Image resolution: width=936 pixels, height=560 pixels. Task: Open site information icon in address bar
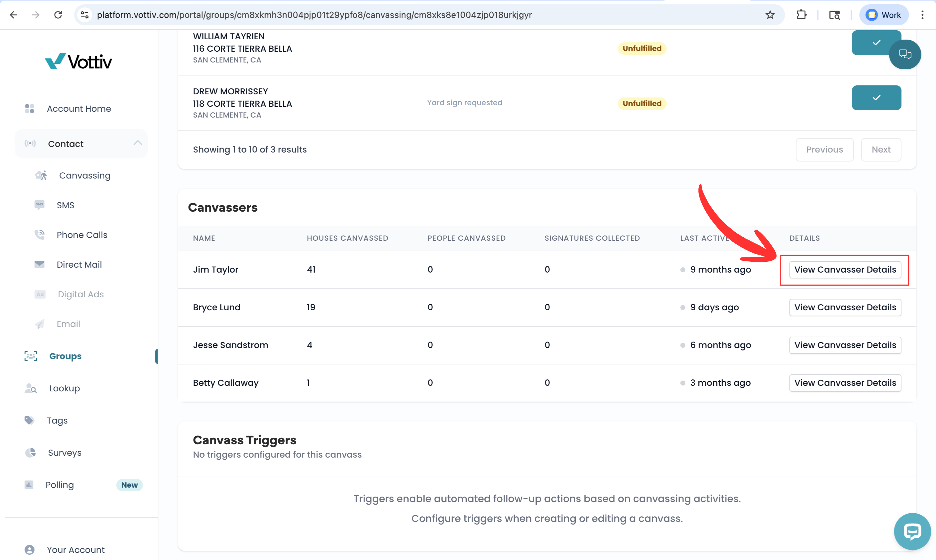coord(85,15)
